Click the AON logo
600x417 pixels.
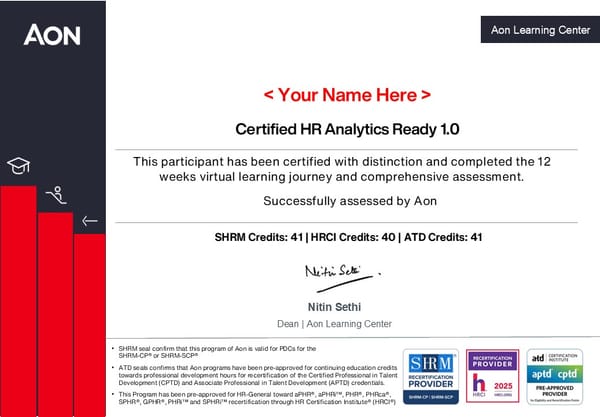point(52,36)
